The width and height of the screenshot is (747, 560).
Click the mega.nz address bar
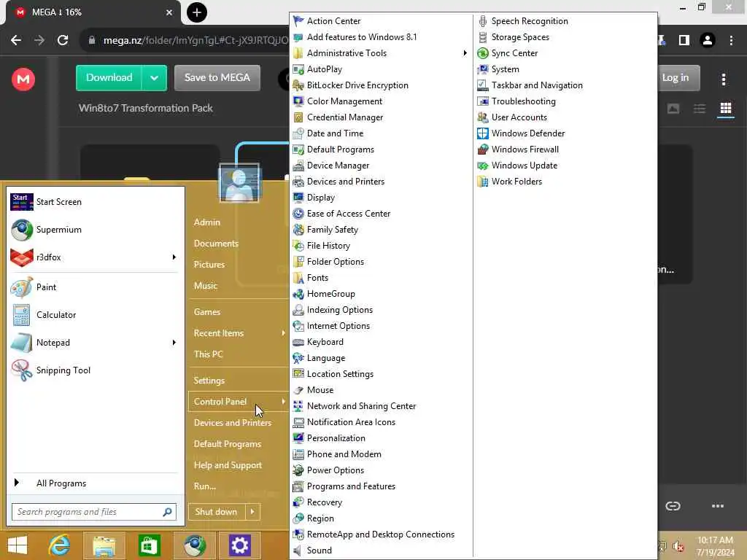(190, 41)
